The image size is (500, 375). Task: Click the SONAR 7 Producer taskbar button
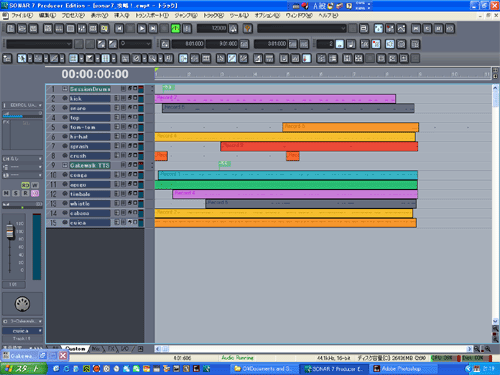pos(334,369)
